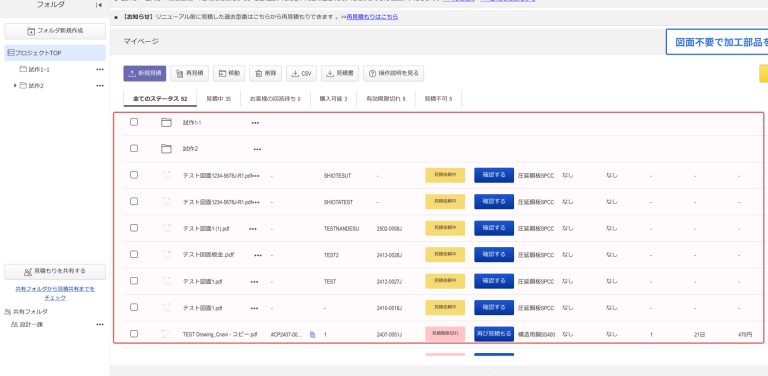Click 再び見積もる button for TEST Drawing row
The width and height of the screenshot is (768, 376).
494,334
